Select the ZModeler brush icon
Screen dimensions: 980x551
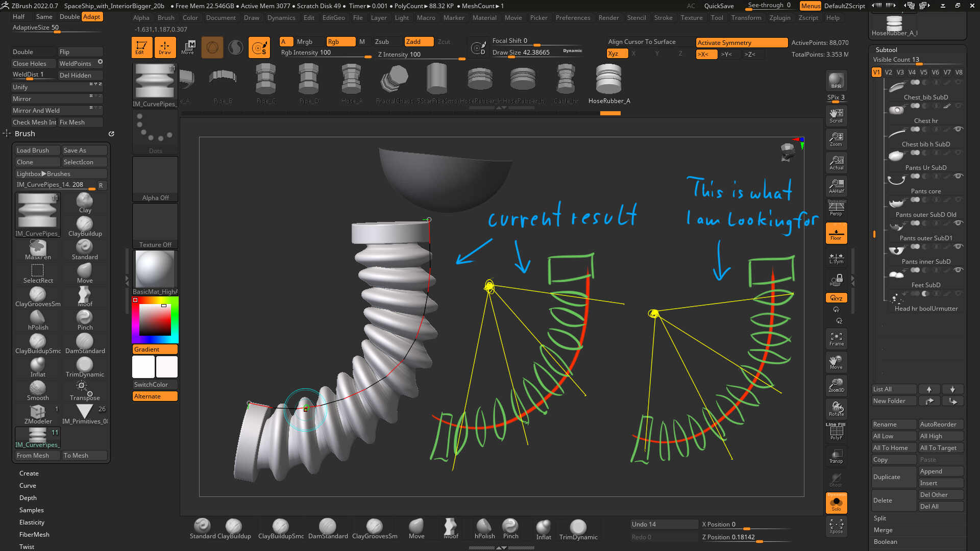coord(38,413)
